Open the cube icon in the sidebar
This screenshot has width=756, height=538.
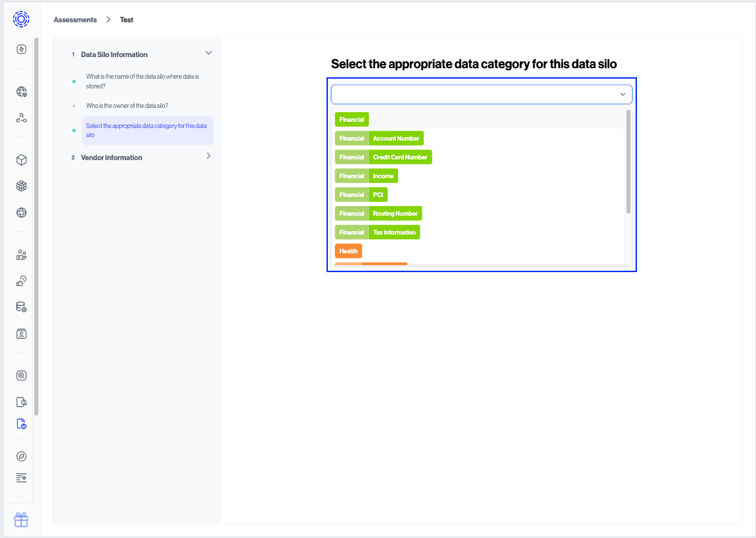pos(21,159)
